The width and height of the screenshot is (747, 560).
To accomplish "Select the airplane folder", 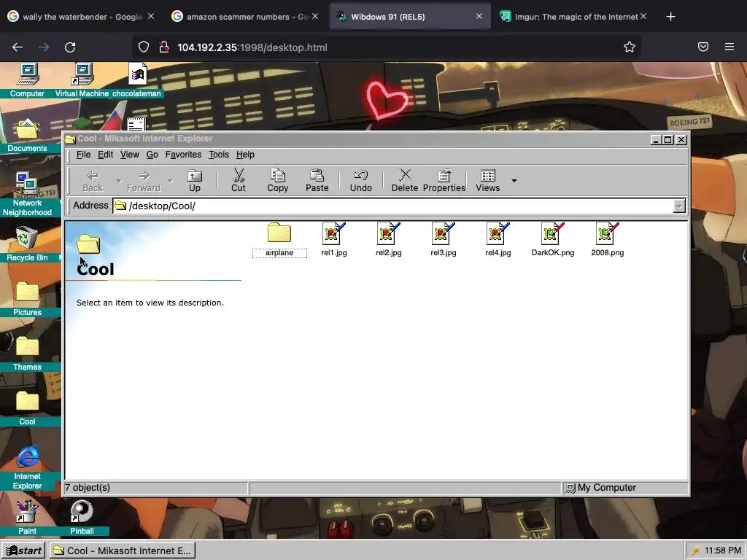I will pos(279,239).
